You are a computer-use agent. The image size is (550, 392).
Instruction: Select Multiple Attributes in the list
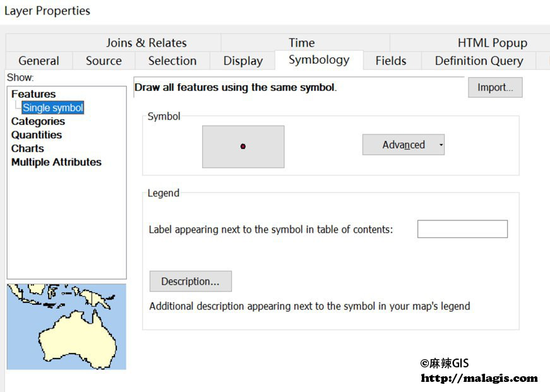click(x=56, y=162)
